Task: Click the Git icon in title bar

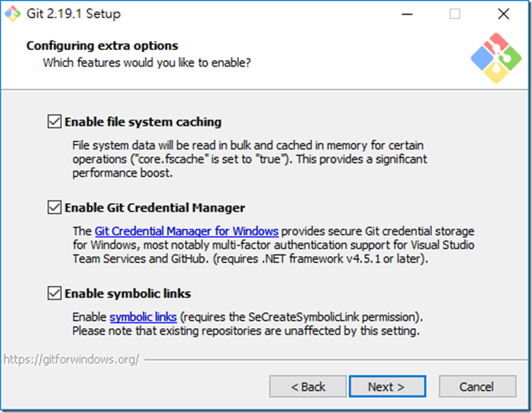Action: tap(12, 14)
